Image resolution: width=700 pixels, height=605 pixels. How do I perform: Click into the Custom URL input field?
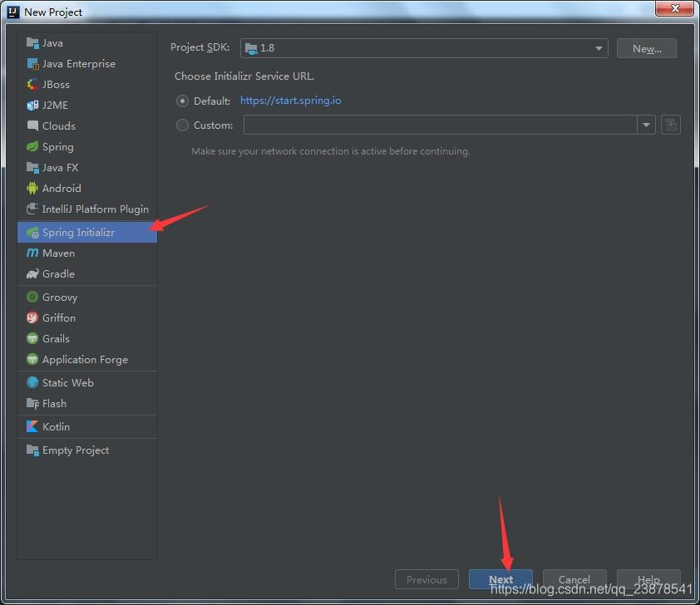point(440,125)
